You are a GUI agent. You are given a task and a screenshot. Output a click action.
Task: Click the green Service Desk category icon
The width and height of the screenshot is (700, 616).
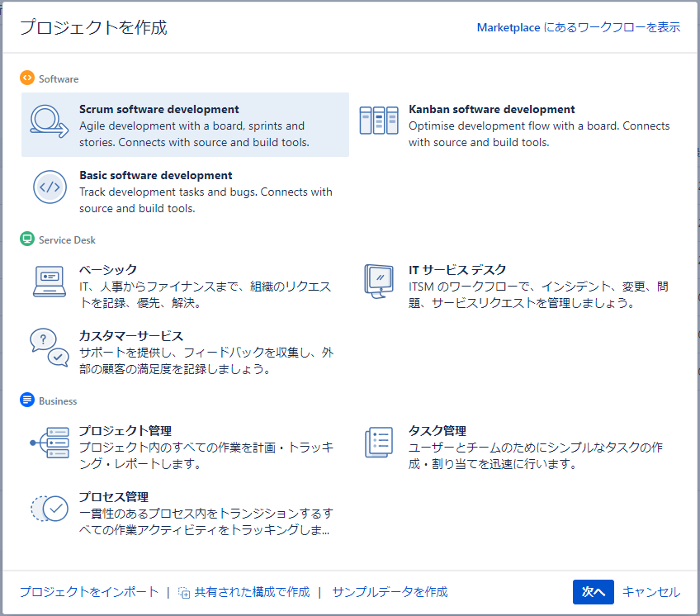(26, 239)
